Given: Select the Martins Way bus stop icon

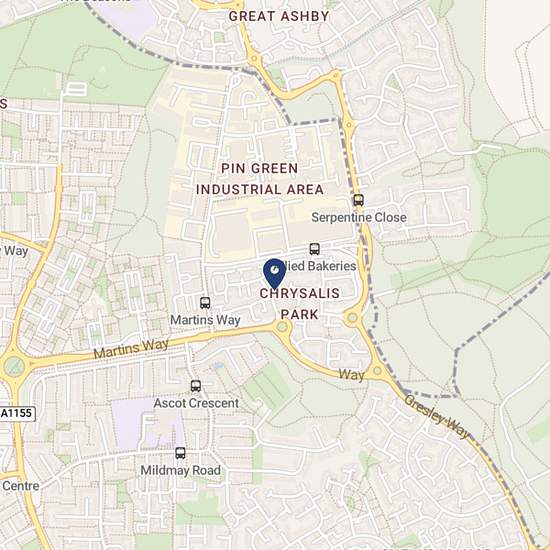Looking at the screenshot, I should (x=205, y=303).
